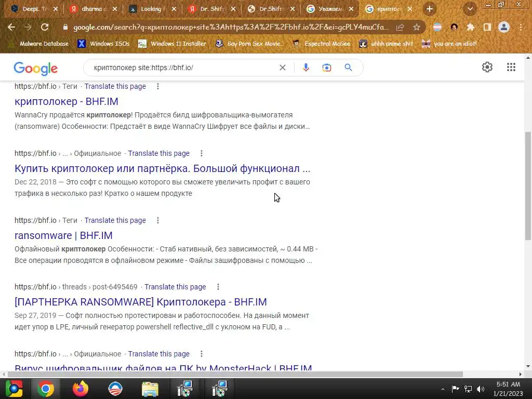
Task: Open the ransomware | BHF.IM result
Action: tap(63, 235)
